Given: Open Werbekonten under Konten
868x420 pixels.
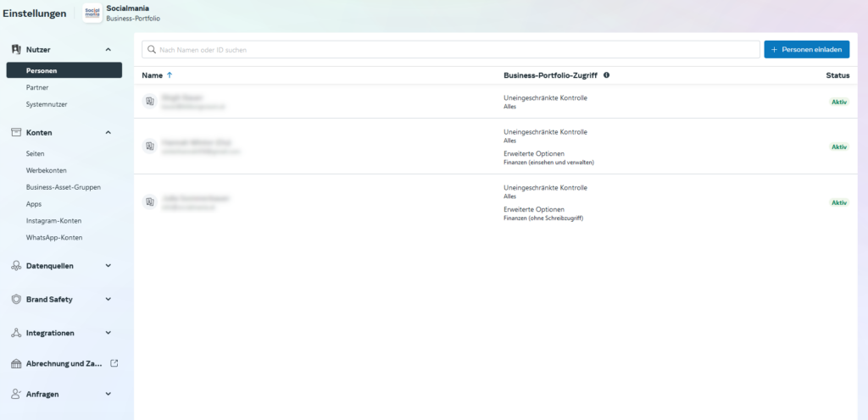Looking at the screenshot, I should 46,170.
